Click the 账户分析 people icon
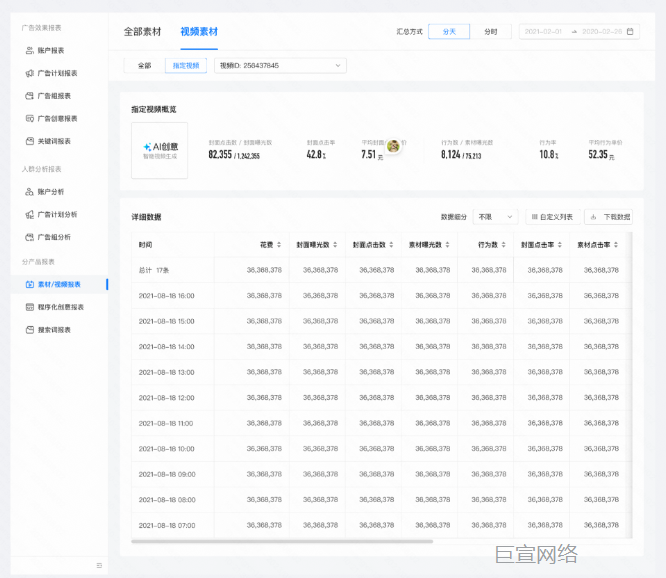Image resolution: width=666 pixels, height=578 pixels. point(29,191)
